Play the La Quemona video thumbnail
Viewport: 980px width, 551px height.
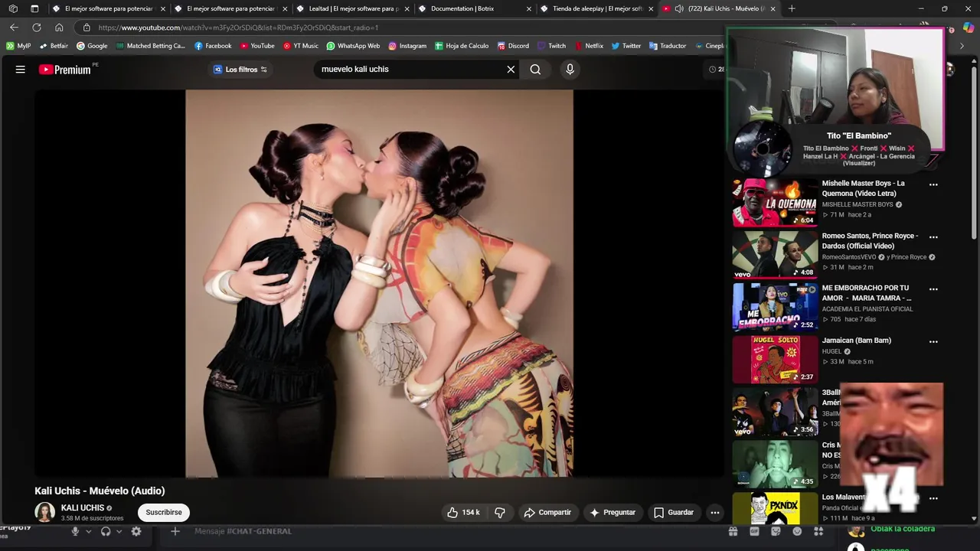[x=775, y=203]
